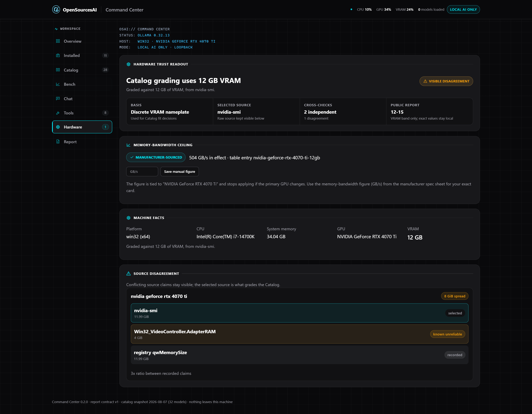Open the Report page
The image size is (532, 414).
pyautogui.click(x=82, y=142)
